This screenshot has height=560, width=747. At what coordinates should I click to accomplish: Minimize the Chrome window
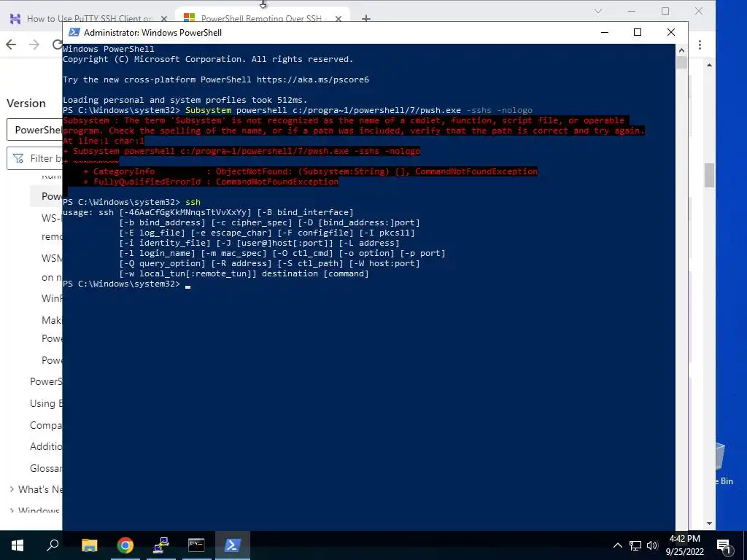coord(632,11)
